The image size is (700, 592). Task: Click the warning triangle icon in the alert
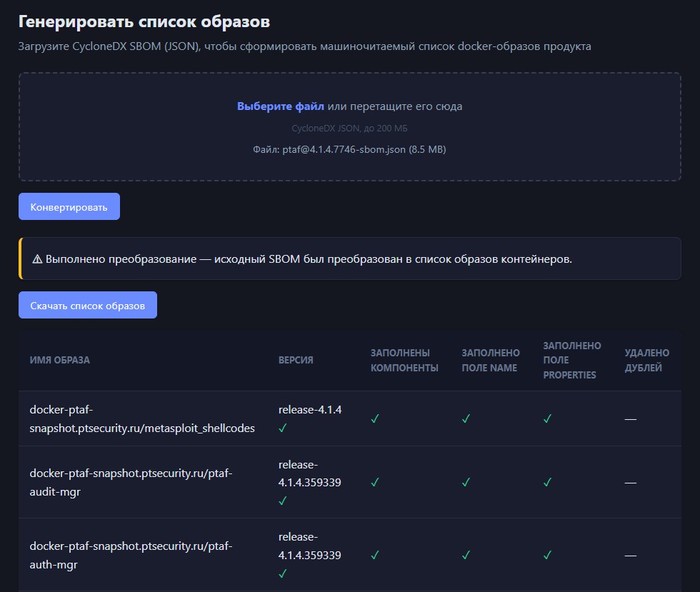(37, 259)
